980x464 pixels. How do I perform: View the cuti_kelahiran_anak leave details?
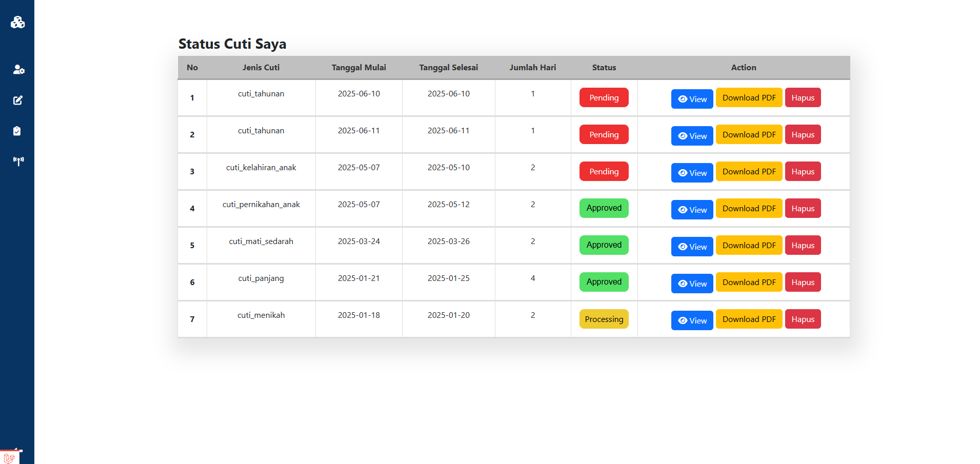[x=692, y=173]
